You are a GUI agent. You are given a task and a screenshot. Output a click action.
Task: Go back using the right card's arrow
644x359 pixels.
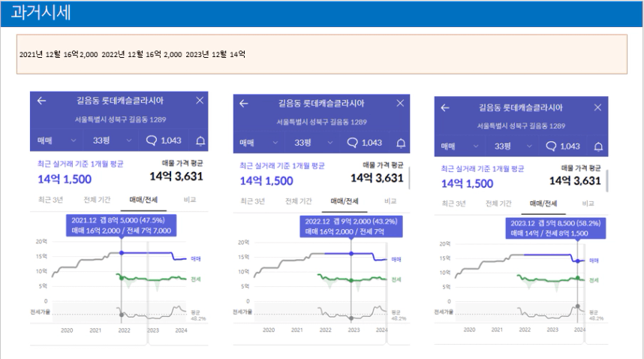point(445,107)
